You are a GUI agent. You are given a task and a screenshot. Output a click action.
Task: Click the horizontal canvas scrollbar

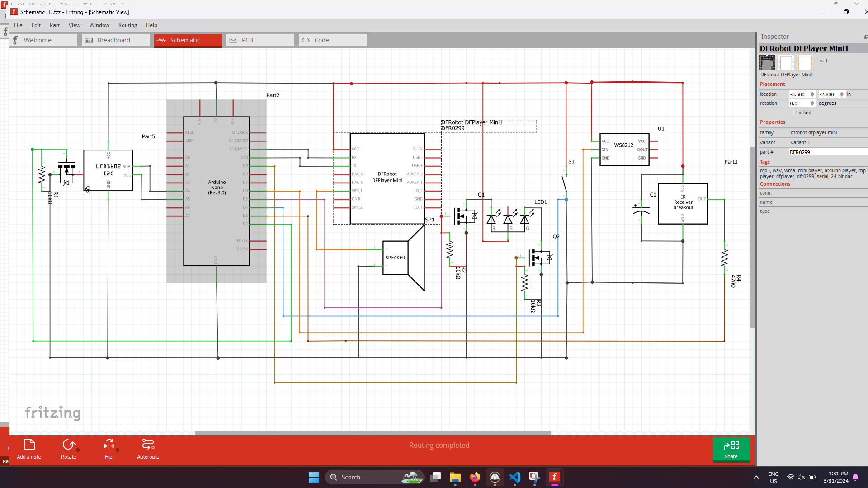click(x=373, y=433)
